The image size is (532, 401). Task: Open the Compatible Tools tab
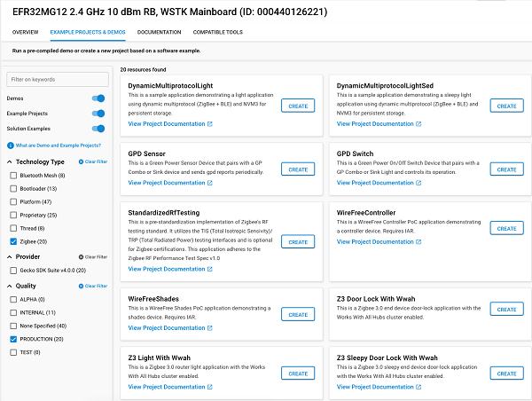(217, 32)
